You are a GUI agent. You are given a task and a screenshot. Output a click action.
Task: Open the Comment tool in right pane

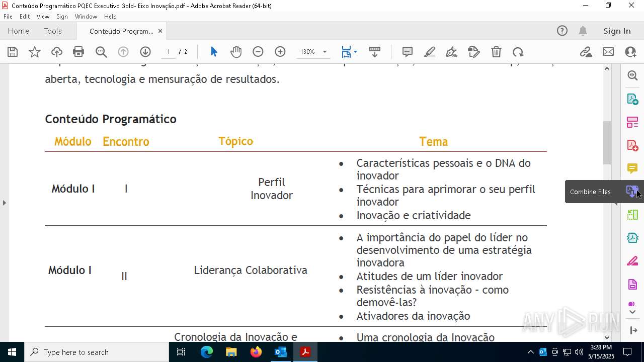pos(632,168)
